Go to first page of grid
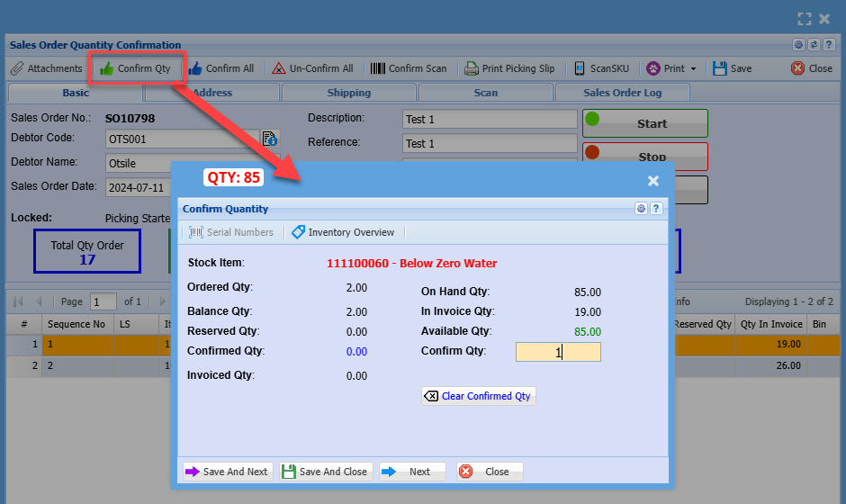846x504 pixels. pyautogui.click(x=18, y=301)
